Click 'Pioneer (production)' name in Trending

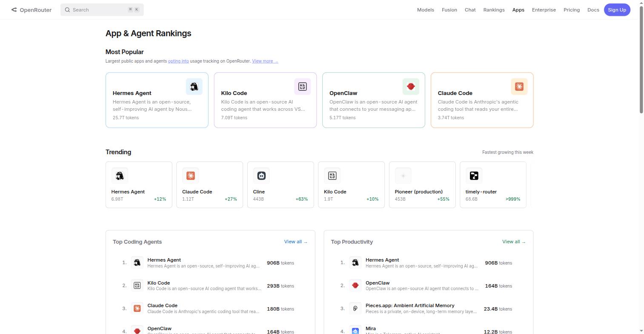[419, 192]
